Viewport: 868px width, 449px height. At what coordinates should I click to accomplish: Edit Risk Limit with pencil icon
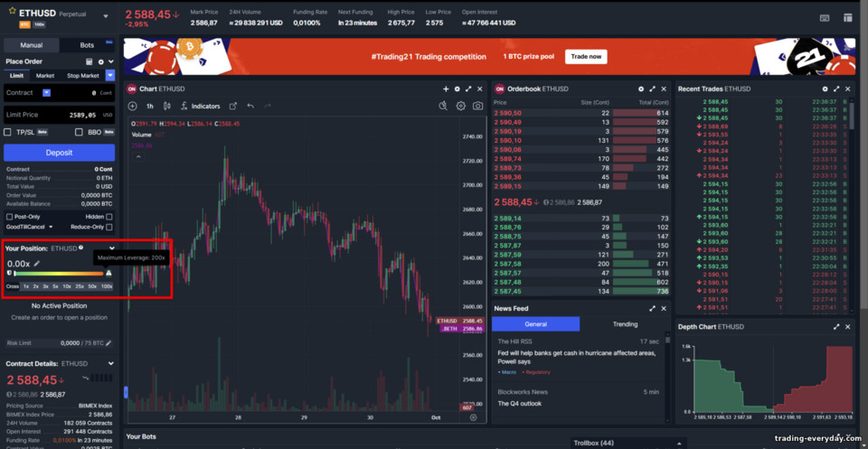pyautogui.click(x=108, y=343)
